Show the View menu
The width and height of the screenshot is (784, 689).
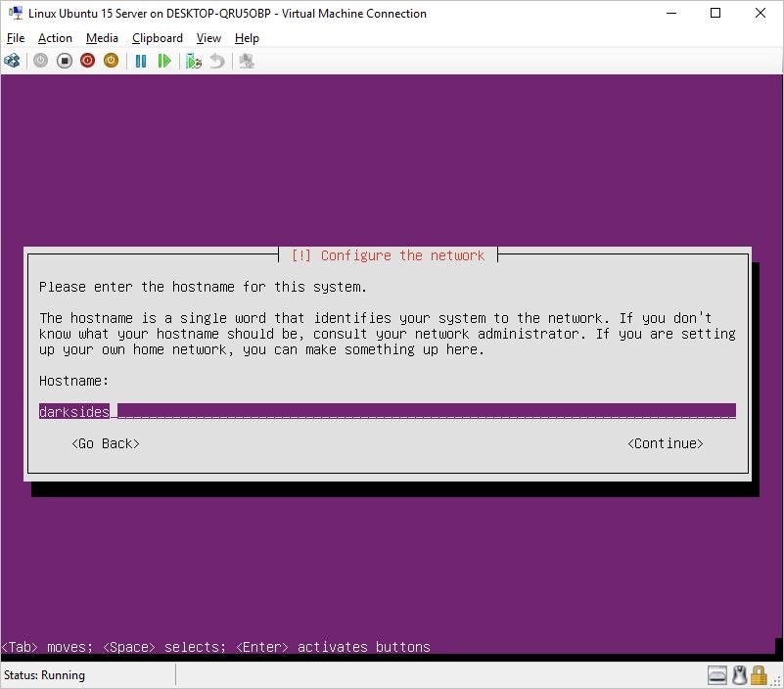(x=208, y=38)
